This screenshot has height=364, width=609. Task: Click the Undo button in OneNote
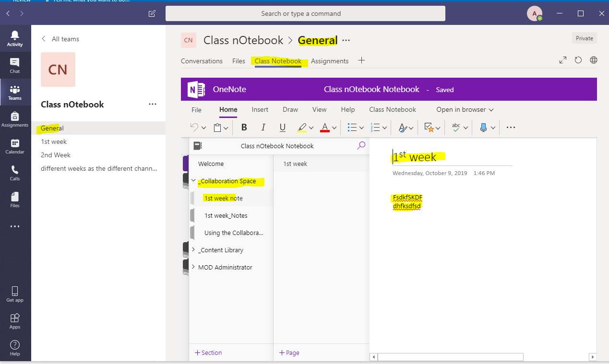tap(194, 127)
